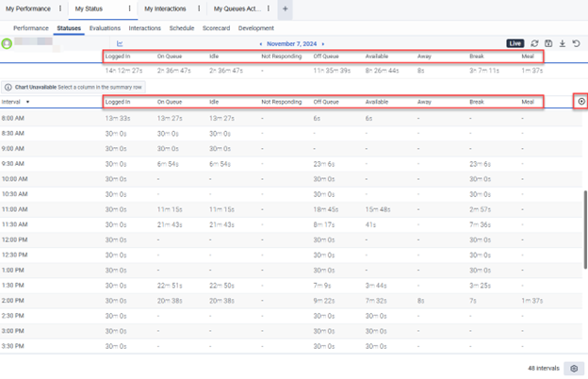Screen dimensions: 588x379
Task: Click the reset view icon
Action: click(x=577, y=43)
